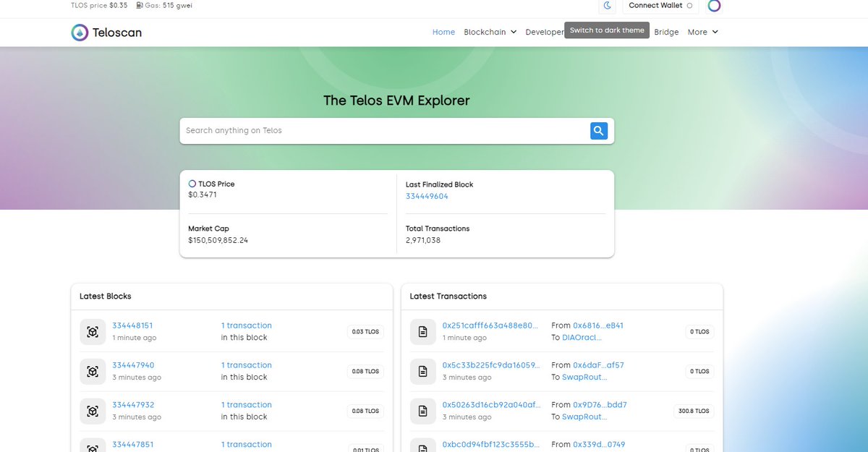Open sender address 0x339d…0749
868x452 pixels.
(x=599, y=445)
